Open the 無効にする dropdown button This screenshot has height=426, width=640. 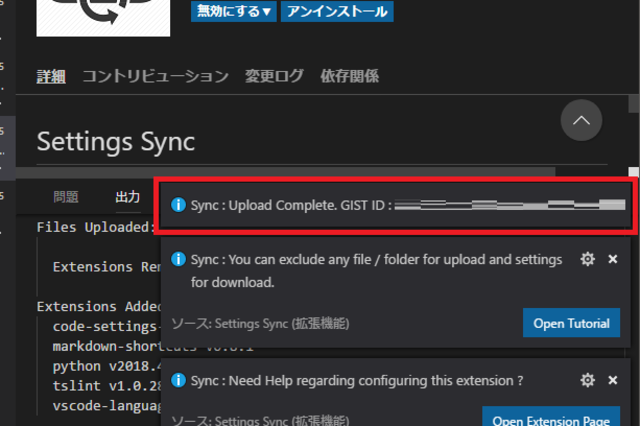click(x=233, y=11)
